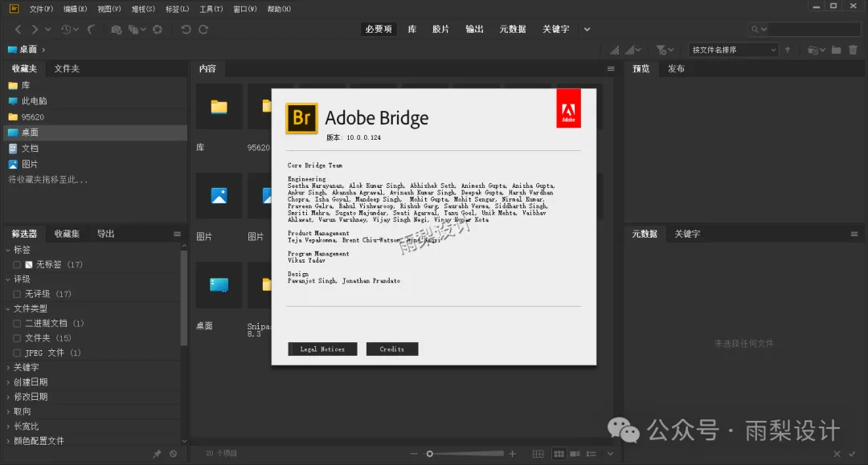This screenshot has width=868, height=465.
Task: Click the cancel X in metadata panel
Action: 837,454
